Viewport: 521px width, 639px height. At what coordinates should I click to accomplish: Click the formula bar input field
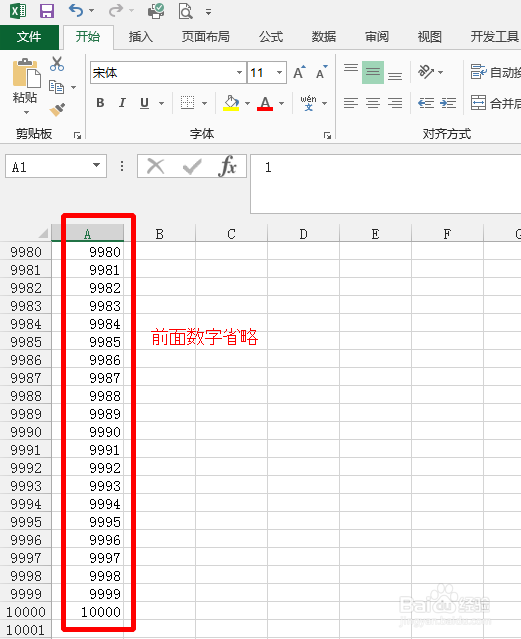(386, 184)
